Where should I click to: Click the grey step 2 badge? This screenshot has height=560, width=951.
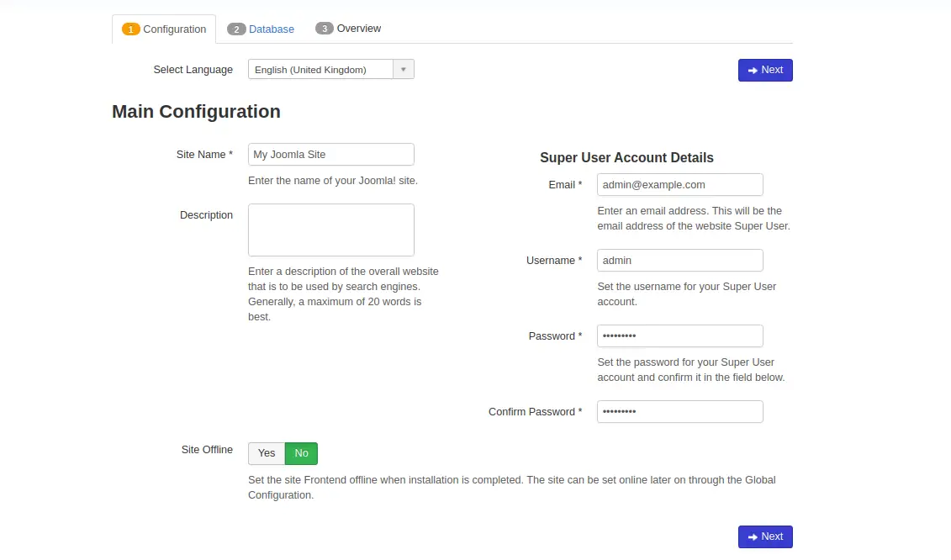point(236,29)
